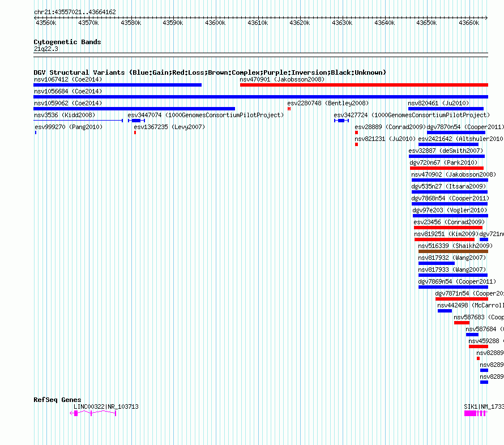Open the dgv7870n54 (Cooper2011) variant label
The image size is (504, 445).
[x=465, y=127]
